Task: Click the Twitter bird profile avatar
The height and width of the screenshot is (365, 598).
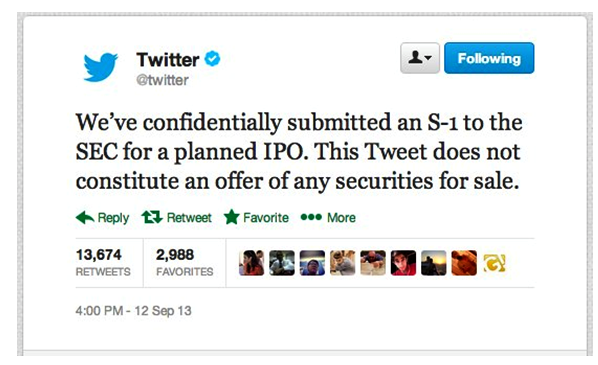Action: (x=101, y=67)
